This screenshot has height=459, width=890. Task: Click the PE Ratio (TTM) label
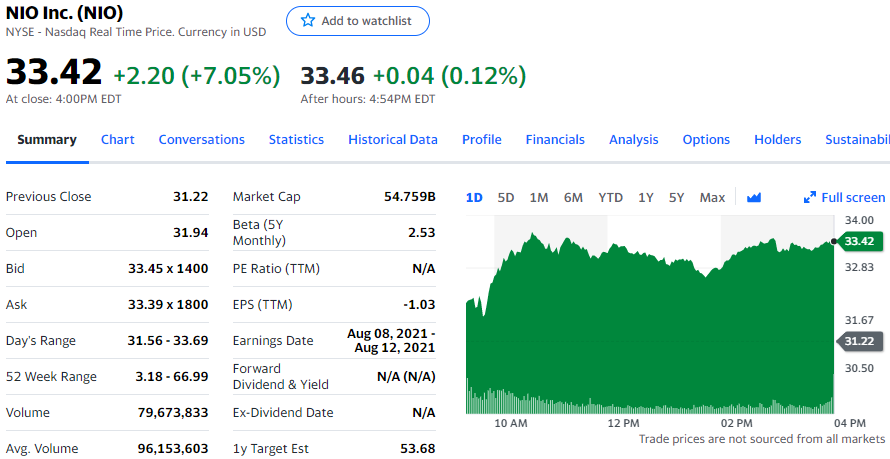click(276, 268)
